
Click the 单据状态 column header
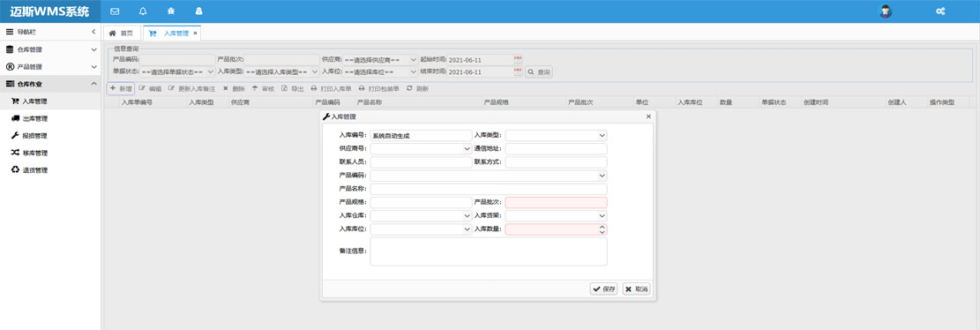(x=779, y=101)
